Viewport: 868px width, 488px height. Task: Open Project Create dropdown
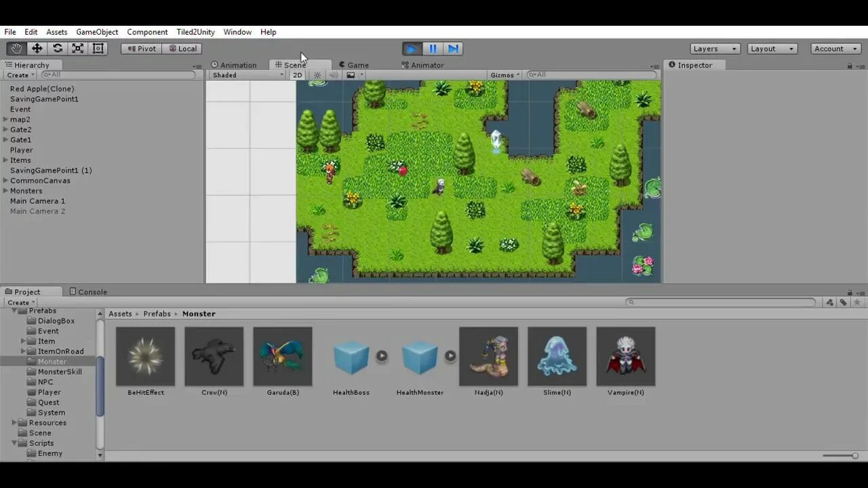20,302
